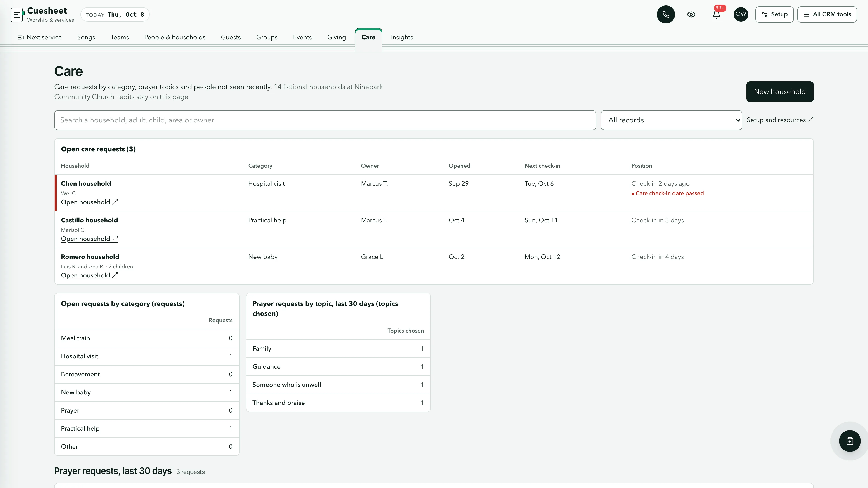
Task: Click the phone call icon button
Action: (x=665, y=14)
